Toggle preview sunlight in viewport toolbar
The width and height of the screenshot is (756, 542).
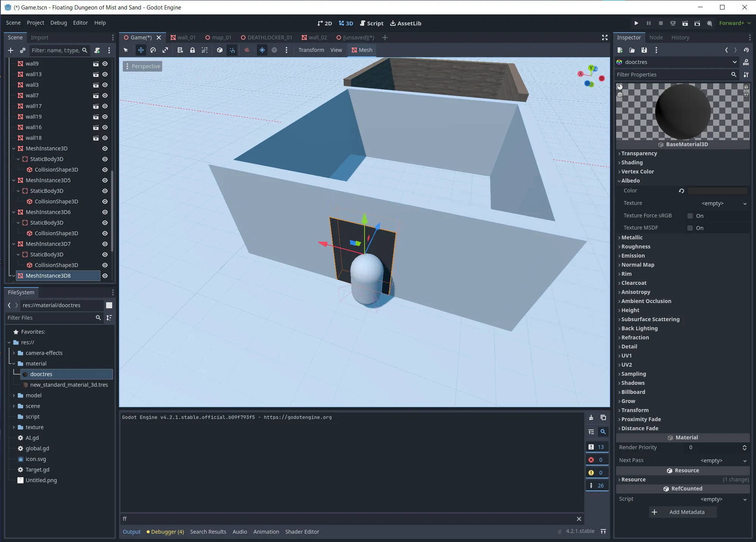[262, 50]
